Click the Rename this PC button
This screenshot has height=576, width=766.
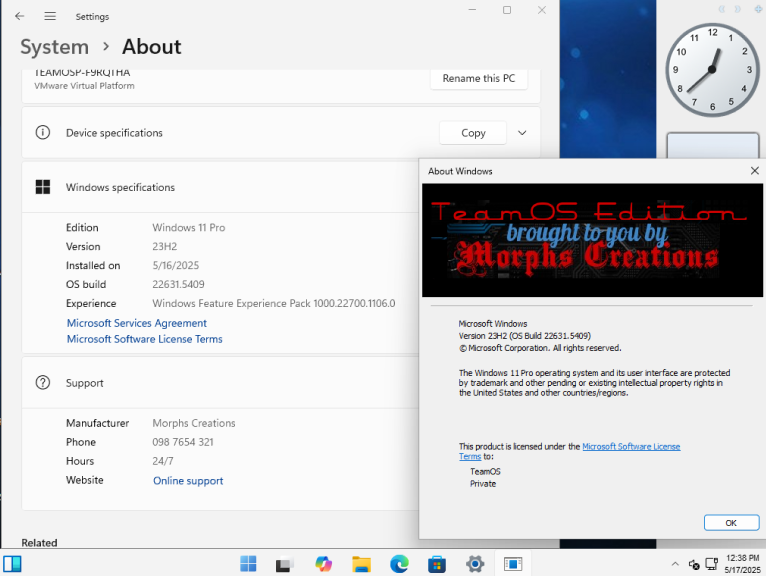(x=479, y=79)
